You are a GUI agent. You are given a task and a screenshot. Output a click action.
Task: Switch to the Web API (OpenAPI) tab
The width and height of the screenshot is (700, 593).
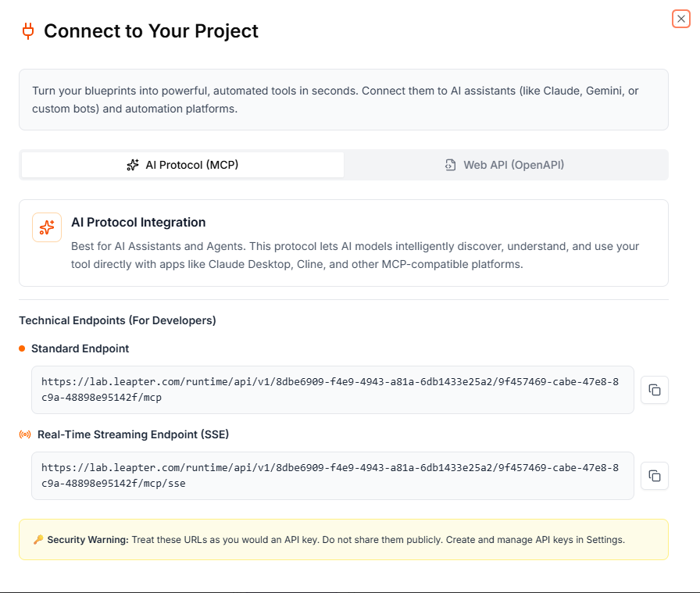click(504, 165)
